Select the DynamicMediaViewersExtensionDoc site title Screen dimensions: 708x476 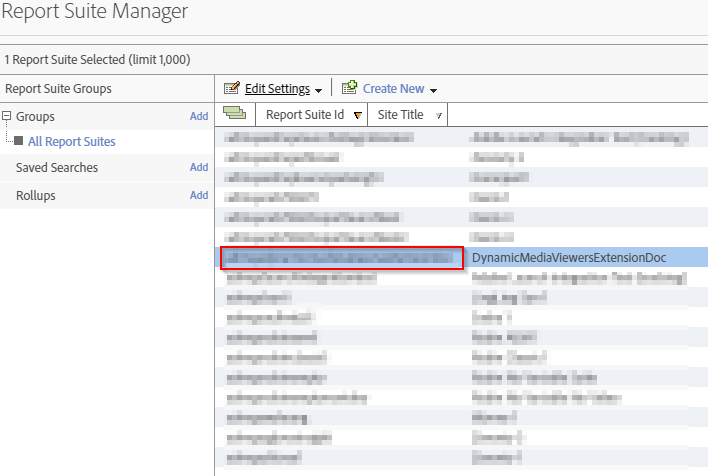(569, 257)
